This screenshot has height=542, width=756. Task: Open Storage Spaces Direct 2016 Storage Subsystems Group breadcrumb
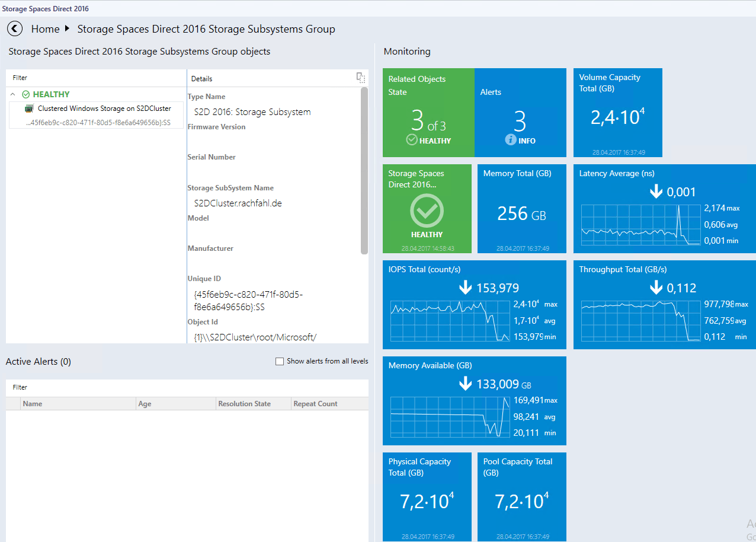(206, 29)
